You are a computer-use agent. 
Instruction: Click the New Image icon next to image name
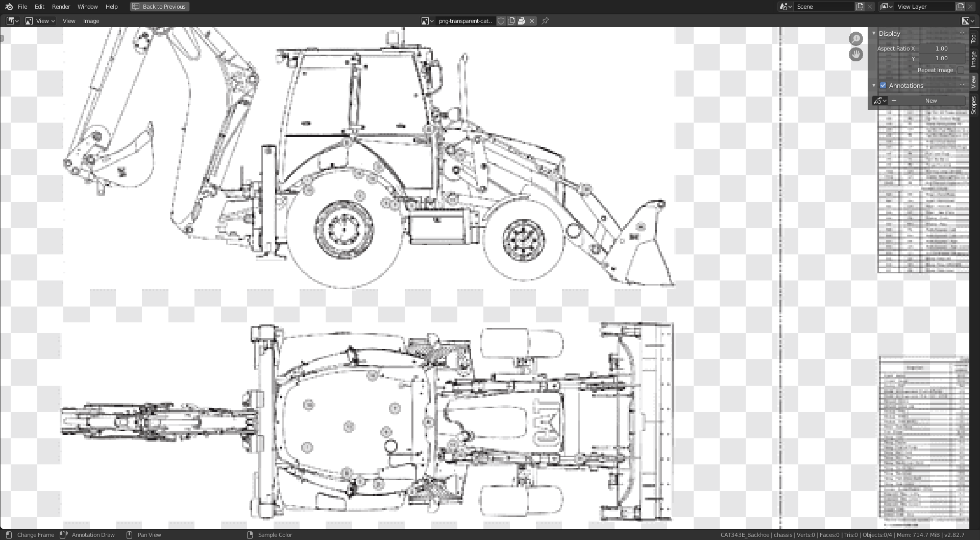[x=511, y=21]
